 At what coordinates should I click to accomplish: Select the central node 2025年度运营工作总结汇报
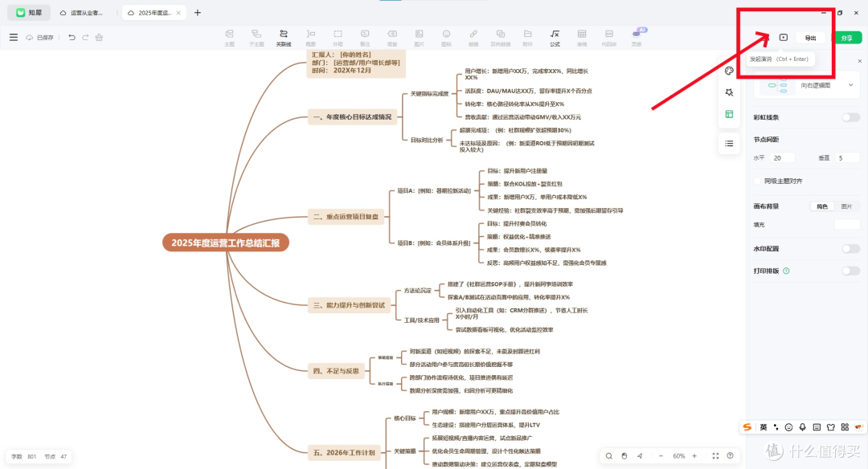click(x=225, y=243)
